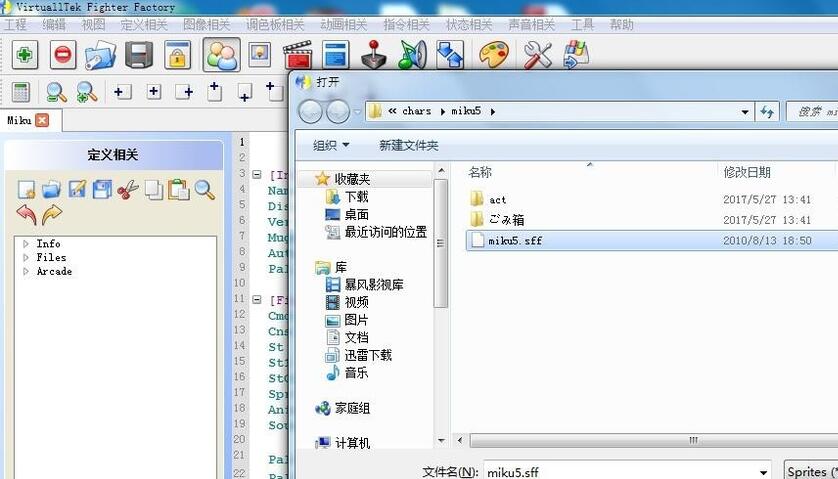This screenshot has height=479, width=838.
Task: Collapse the code fold at line 11
Action: pos(257,299)
